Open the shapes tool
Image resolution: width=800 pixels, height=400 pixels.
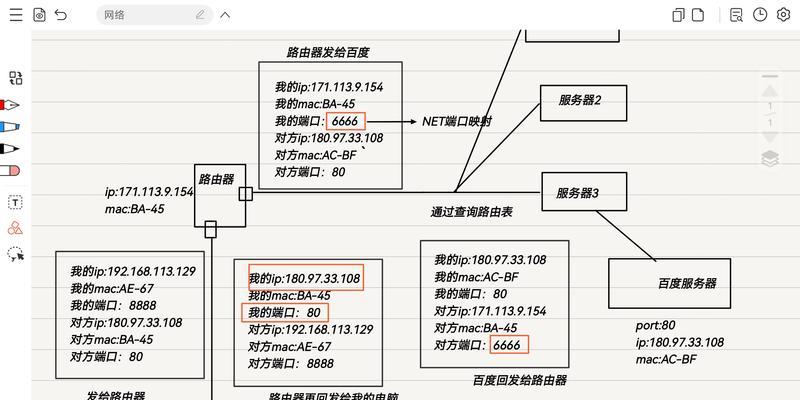pos(15,228)
